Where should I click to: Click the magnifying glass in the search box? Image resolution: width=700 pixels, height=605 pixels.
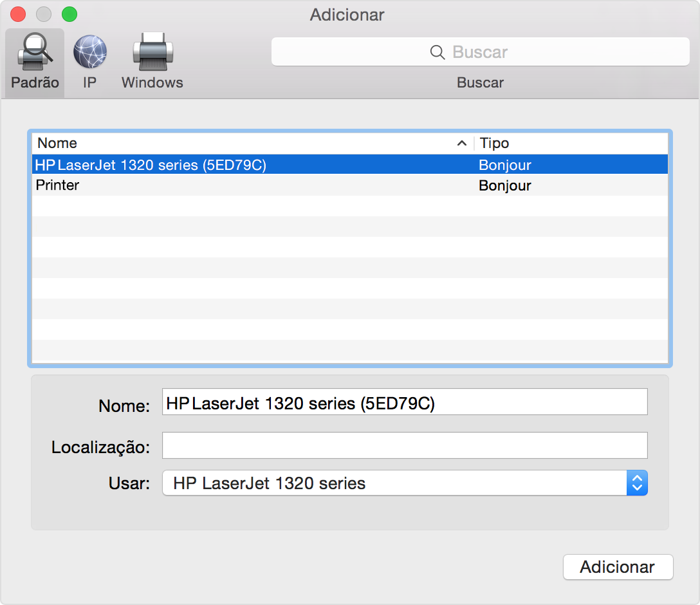438,52
